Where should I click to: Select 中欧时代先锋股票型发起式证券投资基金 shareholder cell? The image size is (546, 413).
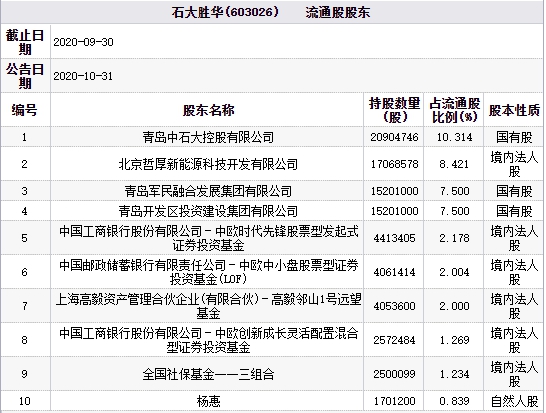[x=208, y=238]
